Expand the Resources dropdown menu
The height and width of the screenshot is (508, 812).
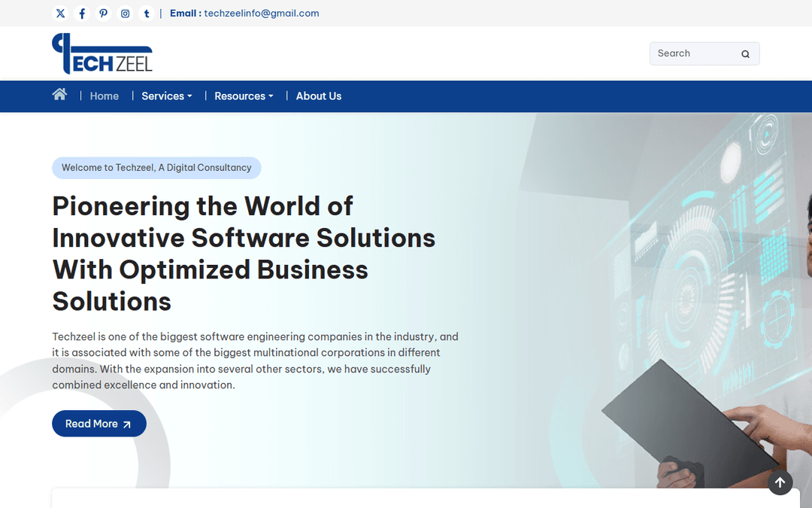tap(244, 96)
